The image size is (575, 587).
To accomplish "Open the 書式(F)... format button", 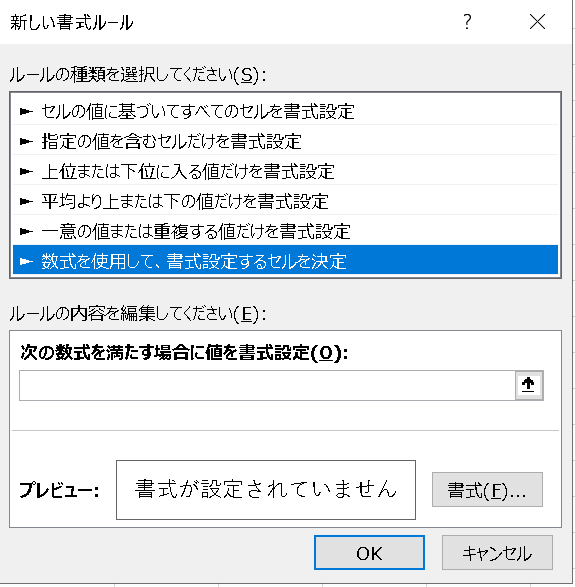I will (487, 490).
